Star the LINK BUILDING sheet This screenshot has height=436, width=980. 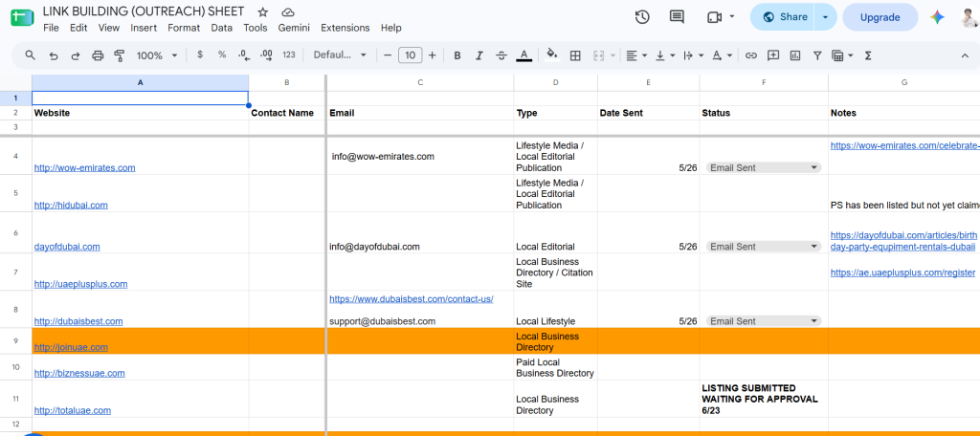[x=263, y=11]
